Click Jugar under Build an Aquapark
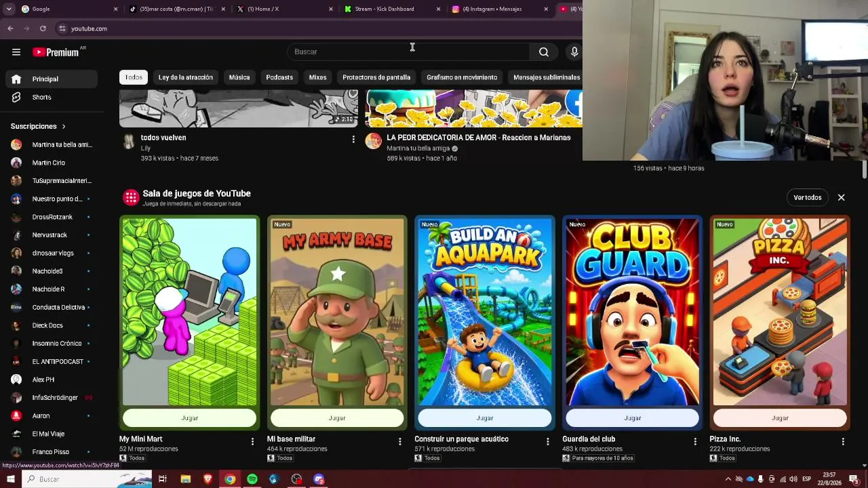868x488 pixels. click(x=485, y=418)
